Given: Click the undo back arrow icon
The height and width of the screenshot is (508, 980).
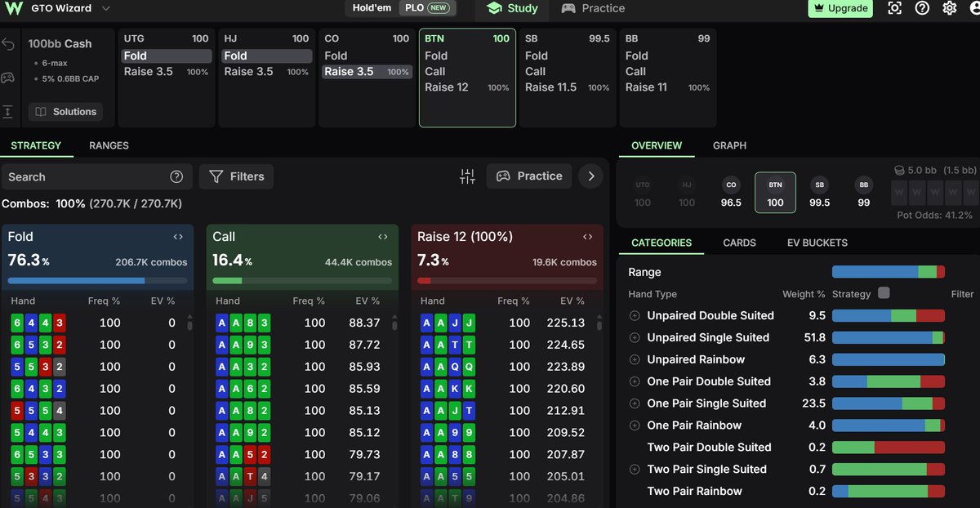Looking at the screenshot, I should coord(8,44).
